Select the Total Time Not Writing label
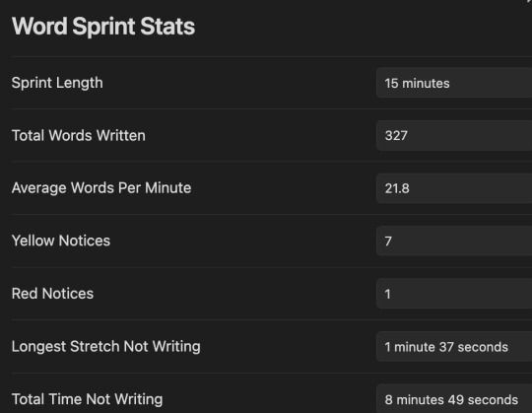This screenshot has height=413, width=532. click(87, 399)
